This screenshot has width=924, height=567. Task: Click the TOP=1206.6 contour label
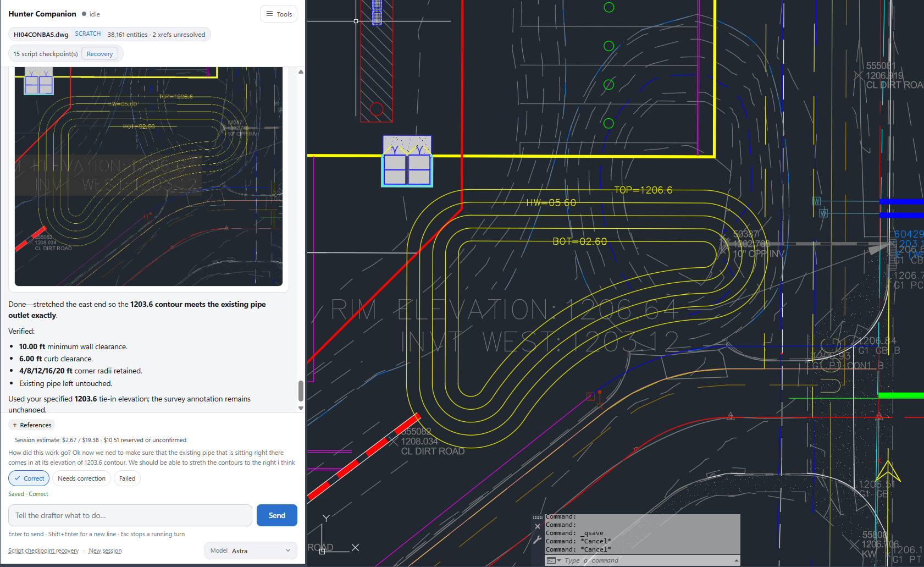643,190
